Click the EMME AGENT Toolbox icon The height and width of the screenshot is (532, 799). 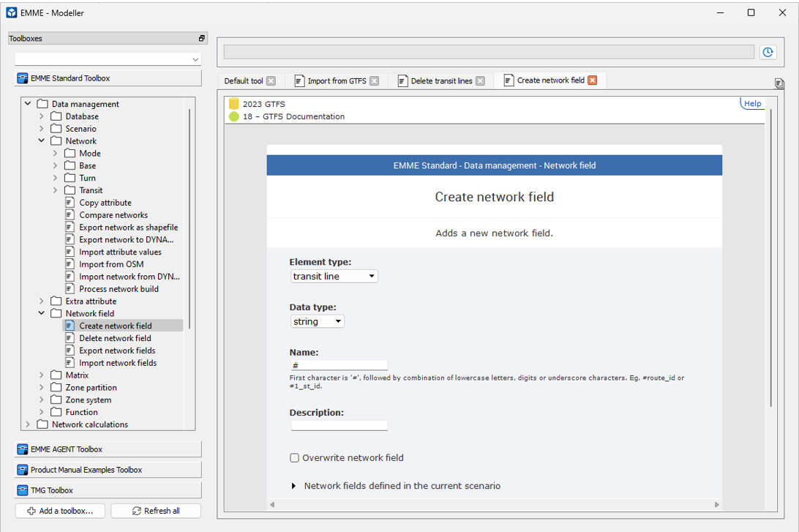23,449
